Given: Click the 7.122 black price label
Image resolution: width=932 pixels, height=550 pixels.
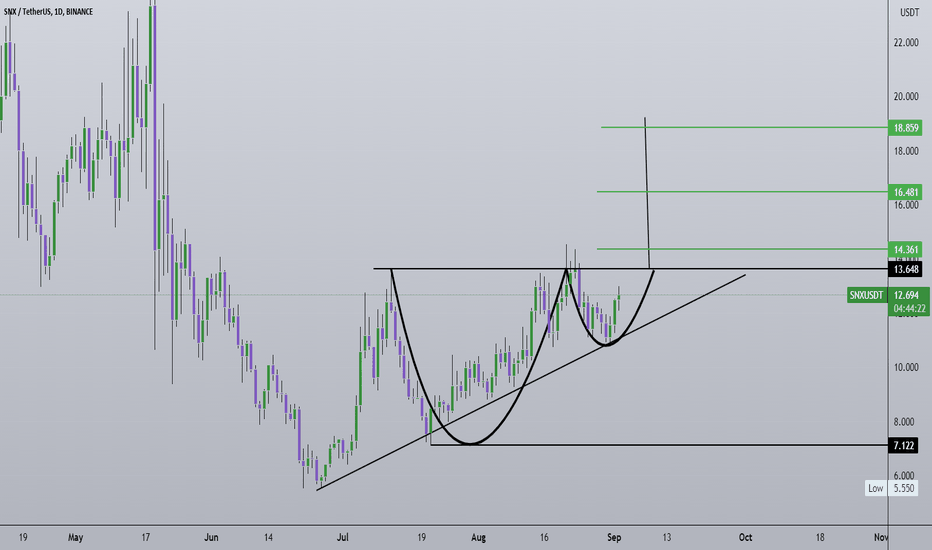Looking at the screenshot, I should [903, 445].
